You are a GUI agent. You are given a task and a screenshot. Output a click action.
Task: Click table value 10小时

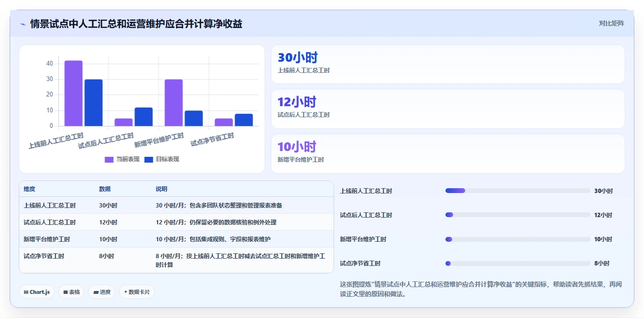tap(108, 239)
